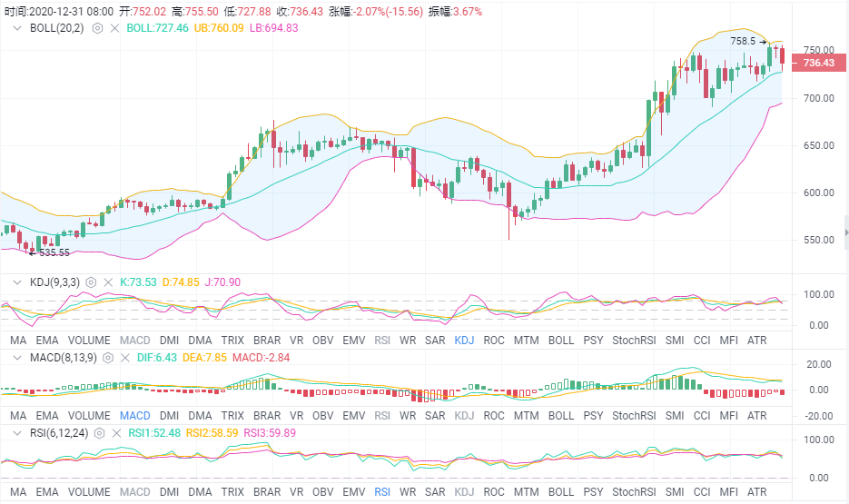Image resolution: width=849 pixels, height=504 pixels.
Task: Click the RSI1:52.48 value in RSI header
Action: 154,432
